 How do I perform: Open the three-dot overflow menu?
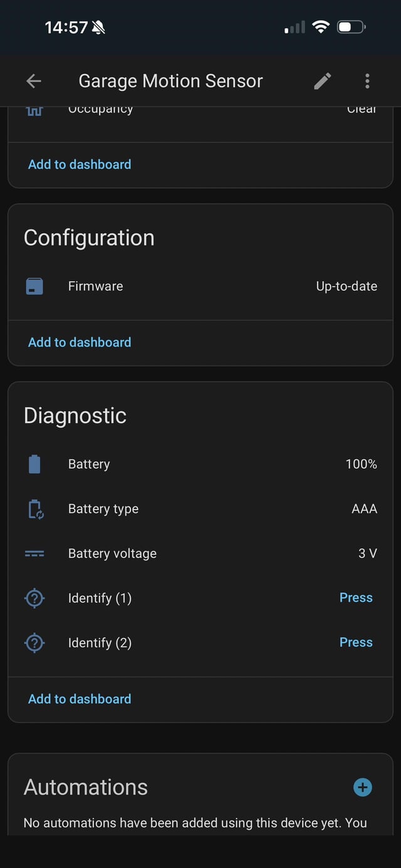(x=367, y=81)
